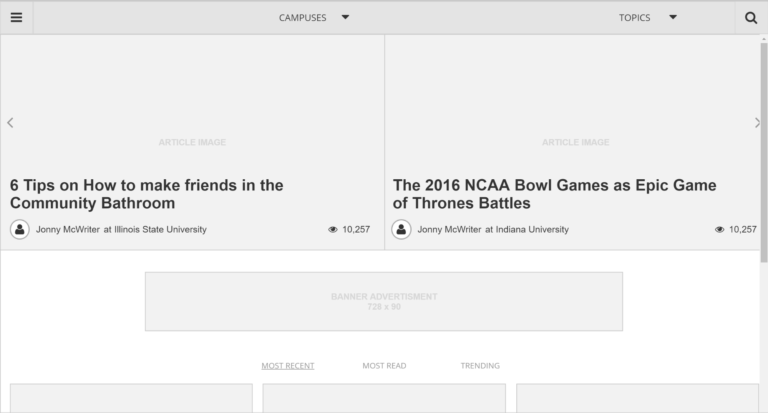This screenshot has width=768, height=413.
Task: Click the search magnifier icon
Action: point(751,17)
